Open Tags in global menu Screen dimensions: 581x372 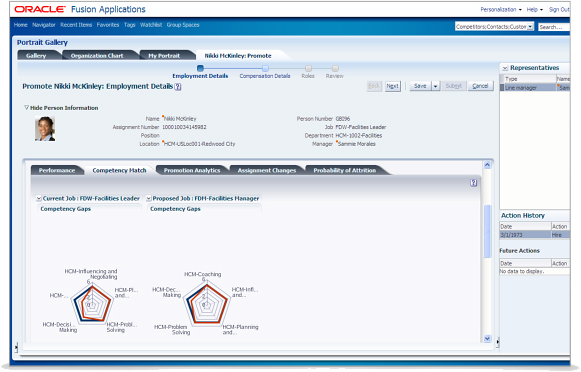[129, 25]
